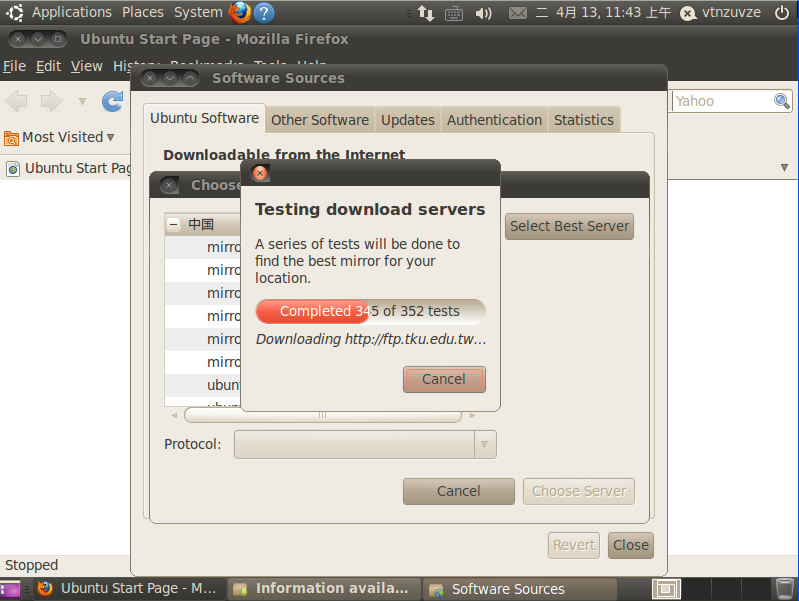This screenshot has height=601, width=799.
Task: Click the Revert button
Action: (x=574, y=545)
